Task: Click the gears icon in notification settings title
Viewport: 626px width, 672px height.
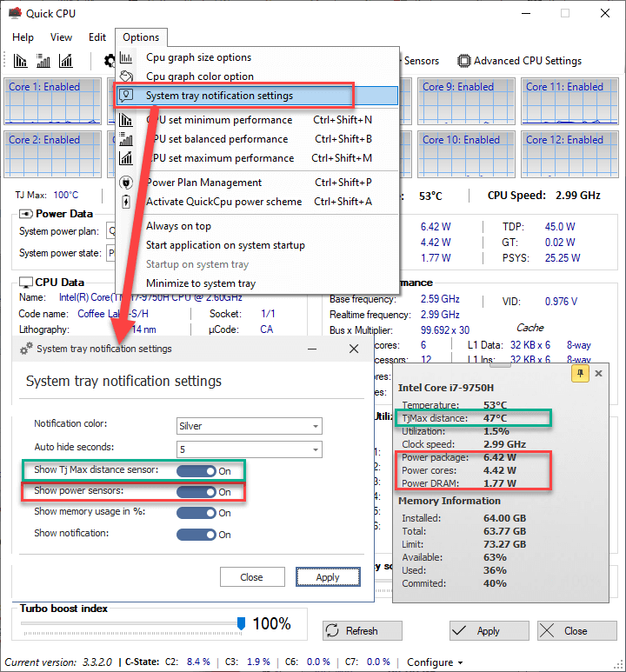Action: 27,349
